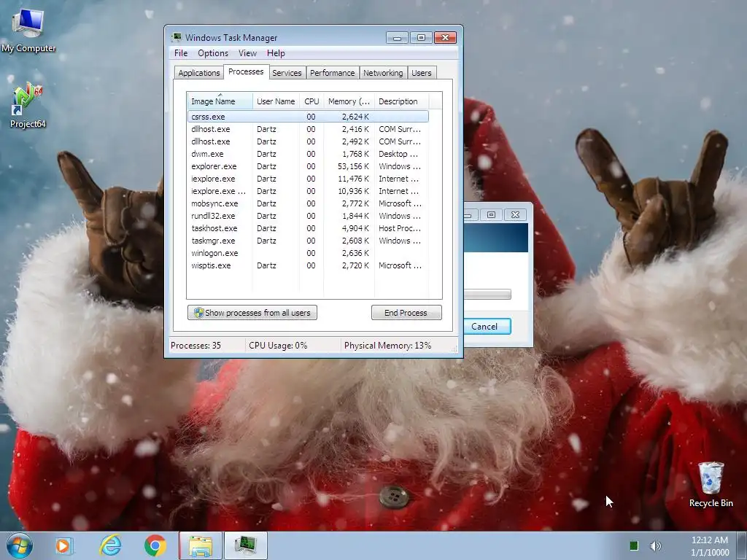Switch to the Applications tab
Screen dimensions: 747x560
tap(198, 73)
